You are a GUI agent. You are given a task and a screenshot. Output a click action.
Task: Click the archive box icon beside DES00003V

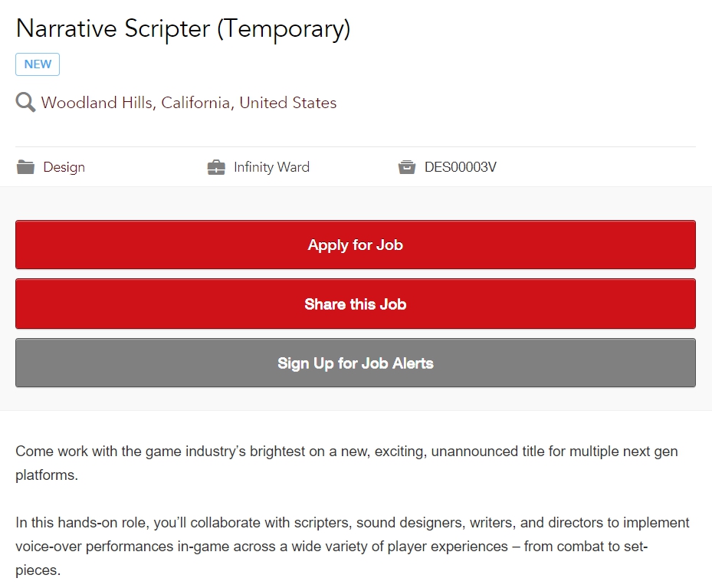pyautogui.click(x=407, y=167)
